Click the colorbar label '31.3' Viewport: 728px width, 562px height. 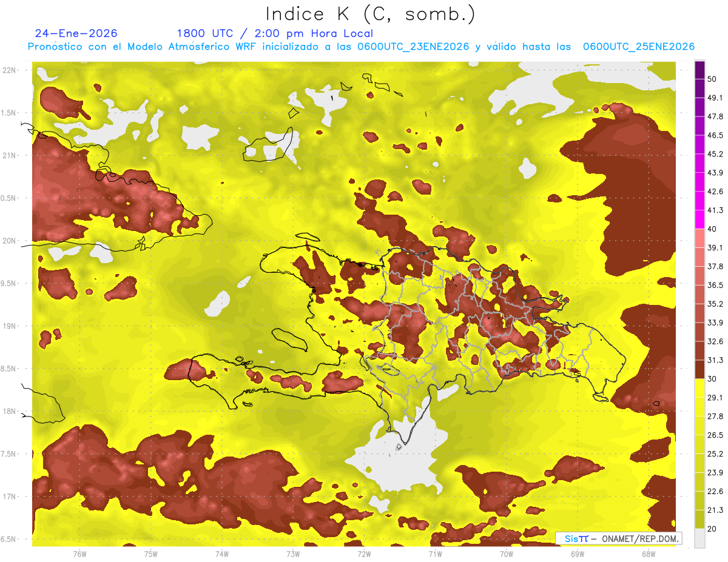715,360
